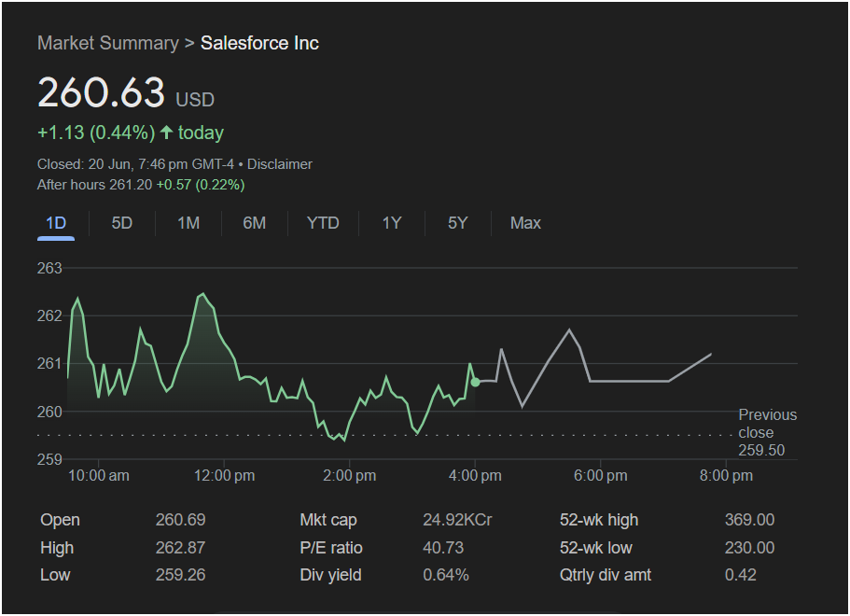The image size is (850, 616).
Task: Open the 5Y chart tab
Action: click(x=457, y=223)
